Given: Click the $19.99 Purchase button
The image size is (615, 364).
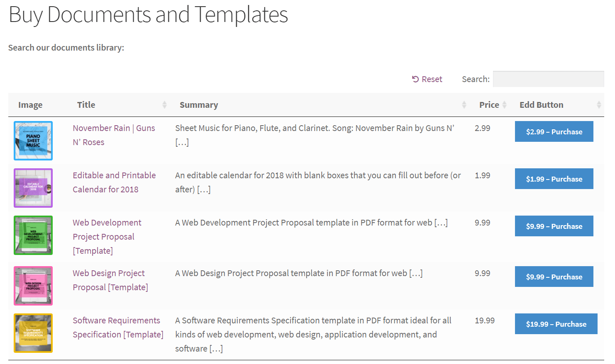Looking at the screenshot, I should (x=556, y=324).
